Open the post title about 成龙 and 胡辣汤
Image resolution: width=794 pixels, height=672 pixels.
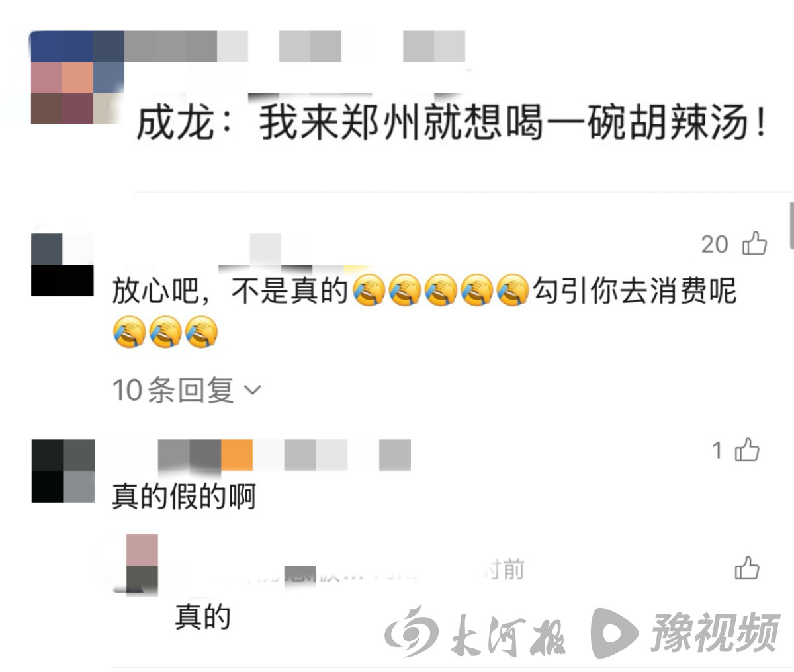[453, 124]
